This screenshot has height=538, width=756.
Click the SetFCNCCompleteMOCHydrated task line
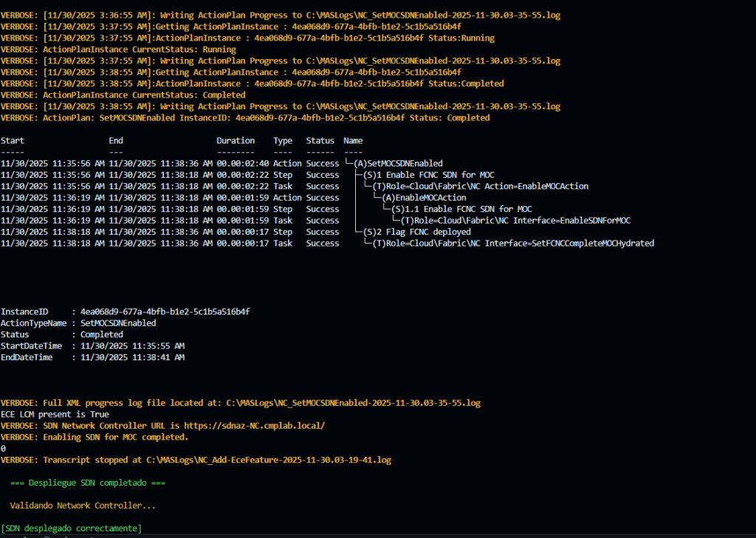(514, 244)
